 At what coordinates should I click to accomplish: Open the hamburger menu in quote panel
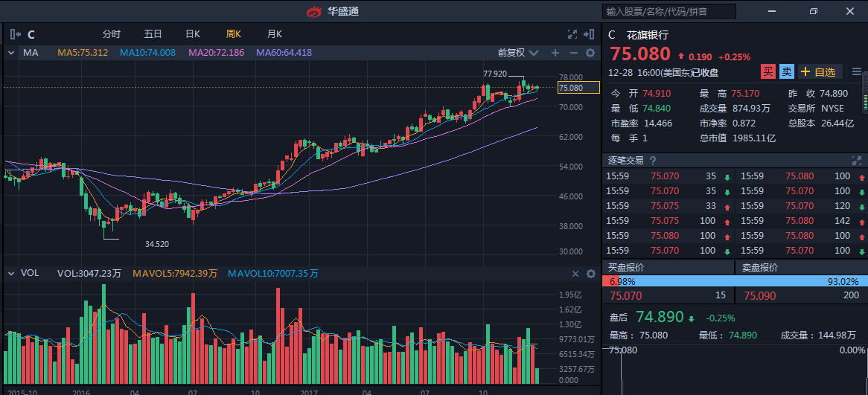click(x=857, y=71)
